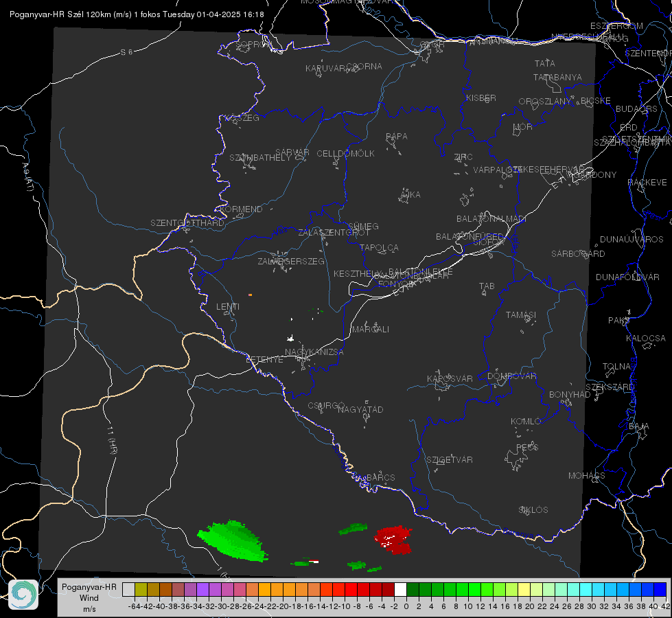Click the NAGYKANIZSA label
The height and width of the screenshot is (618, 672).
(x=314, y=352)
